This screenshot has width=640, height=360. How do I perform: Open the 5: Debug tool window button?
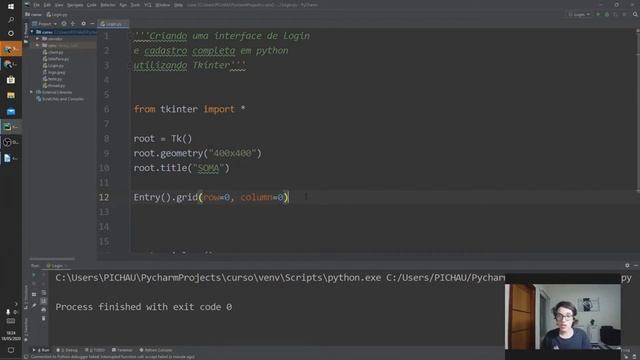67,350
